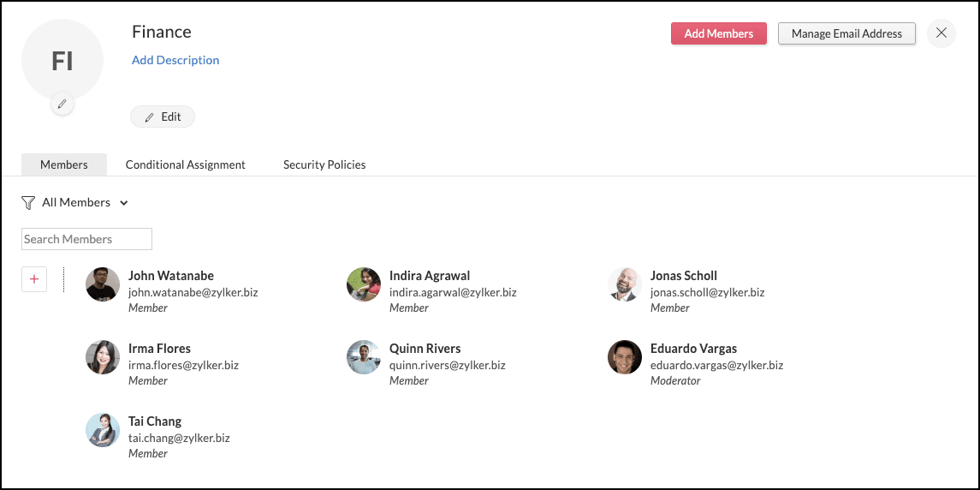Select Jonas Scholl's profile picture

(x=625, y=284)
